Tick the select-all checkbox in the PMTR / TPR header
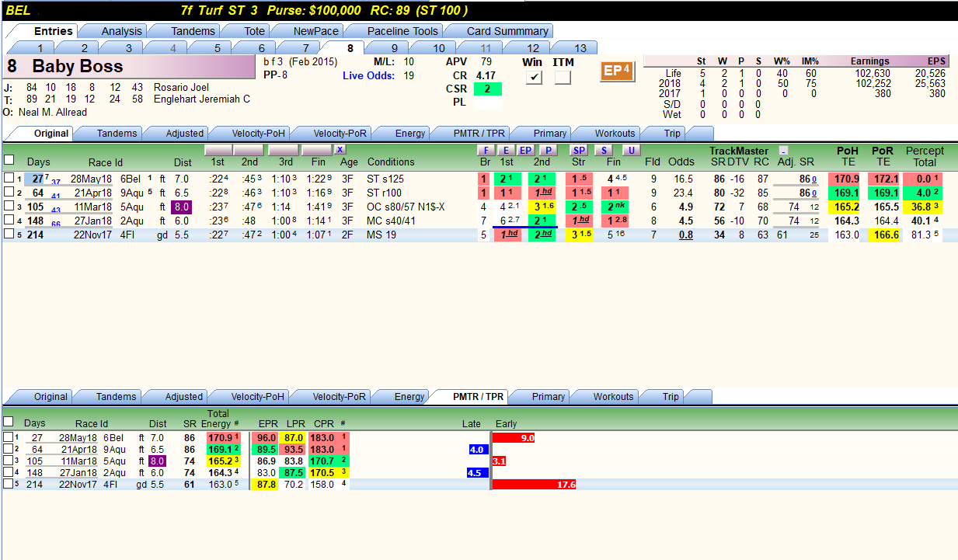Viewport: 958px width, 560px height. [9, 423]
